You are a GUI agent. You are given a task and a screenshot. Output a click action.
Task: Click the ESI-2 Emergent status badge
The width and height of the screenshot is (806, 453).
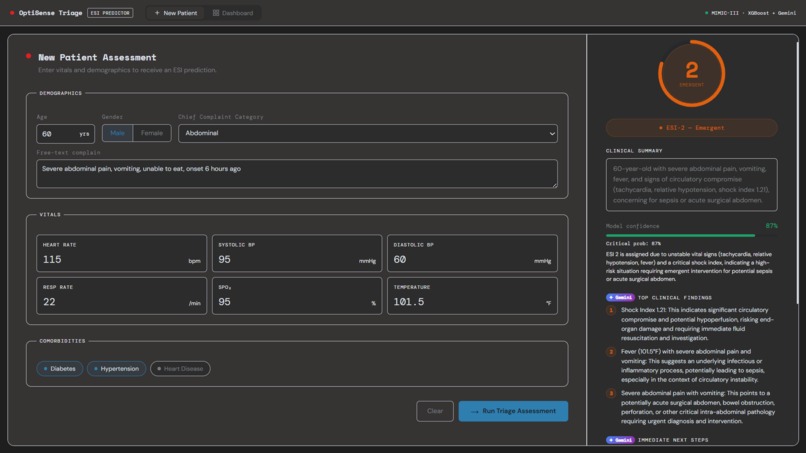tap(691, 128)
